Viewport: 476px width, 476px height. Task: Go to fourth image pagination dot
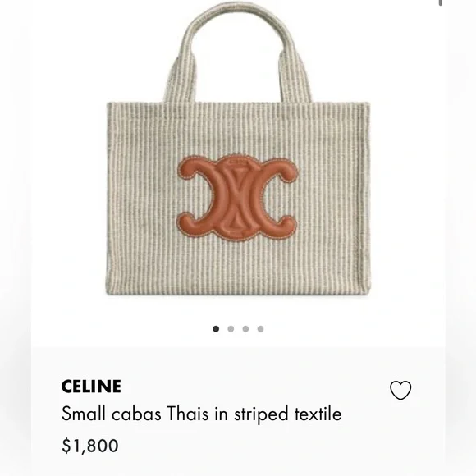click(x=260, y=329)
